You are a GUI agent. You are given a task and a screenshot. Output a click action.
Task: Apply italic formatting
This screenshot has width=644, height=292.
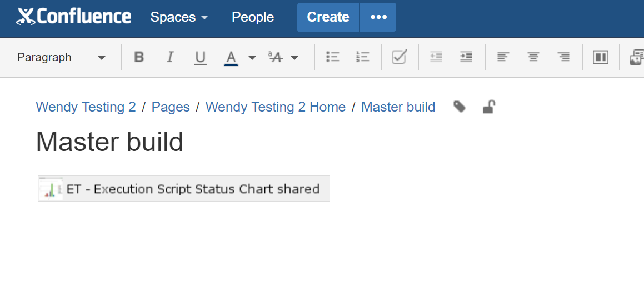171,57
